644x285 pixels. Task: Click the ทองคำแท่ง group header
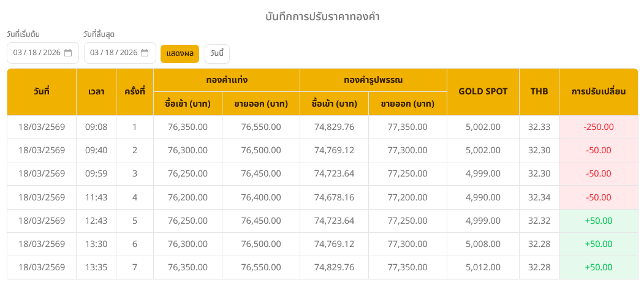click(227, 80)
